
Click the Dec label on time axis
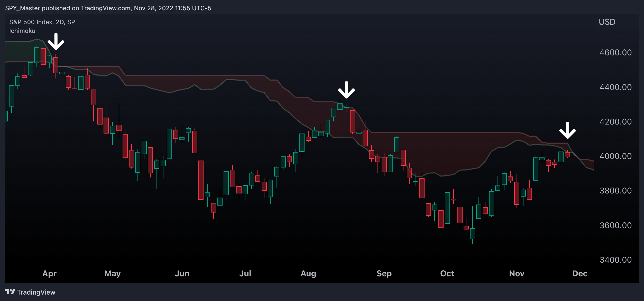[580, 273]
